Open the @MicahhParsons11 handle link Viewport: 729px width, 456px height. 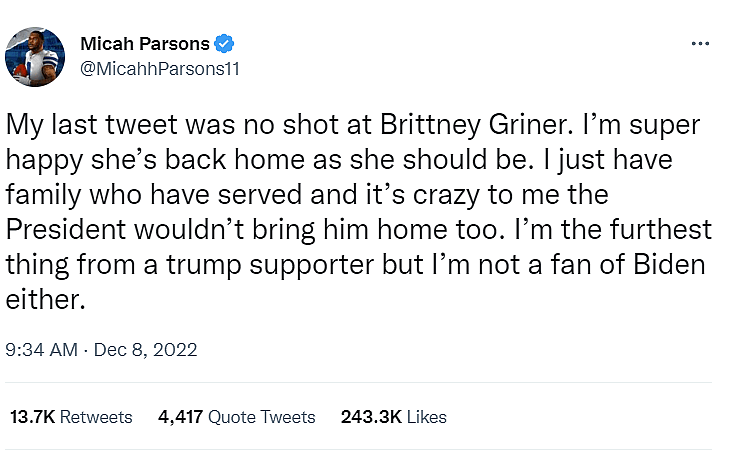158,68
